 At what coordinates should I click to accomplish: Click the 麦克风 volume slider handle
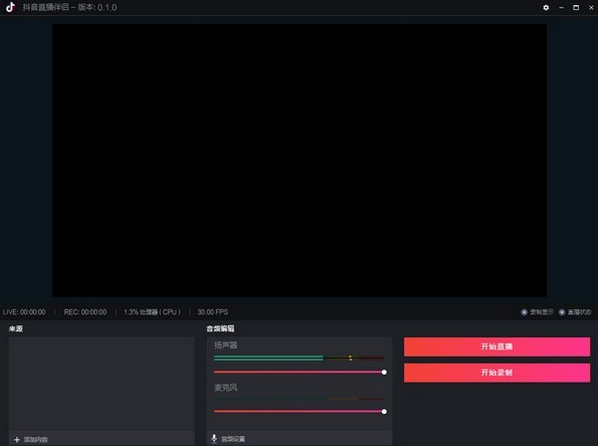coord(384,411)
